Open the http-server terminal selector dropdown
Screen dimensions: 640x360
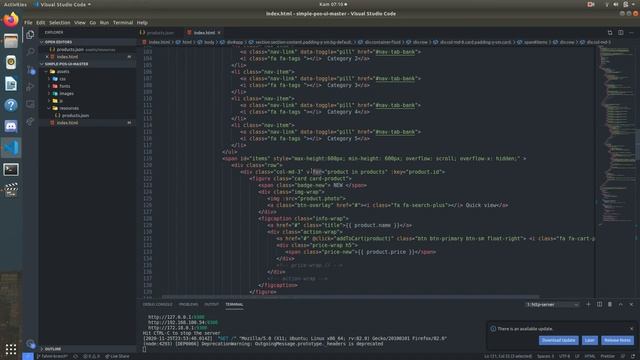coord(552,304)
